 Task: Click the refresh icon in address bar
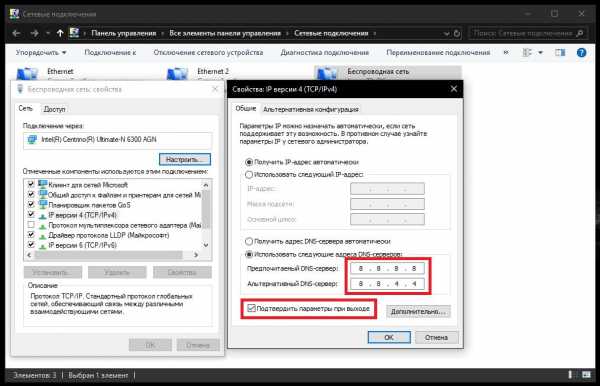[457, 34]
